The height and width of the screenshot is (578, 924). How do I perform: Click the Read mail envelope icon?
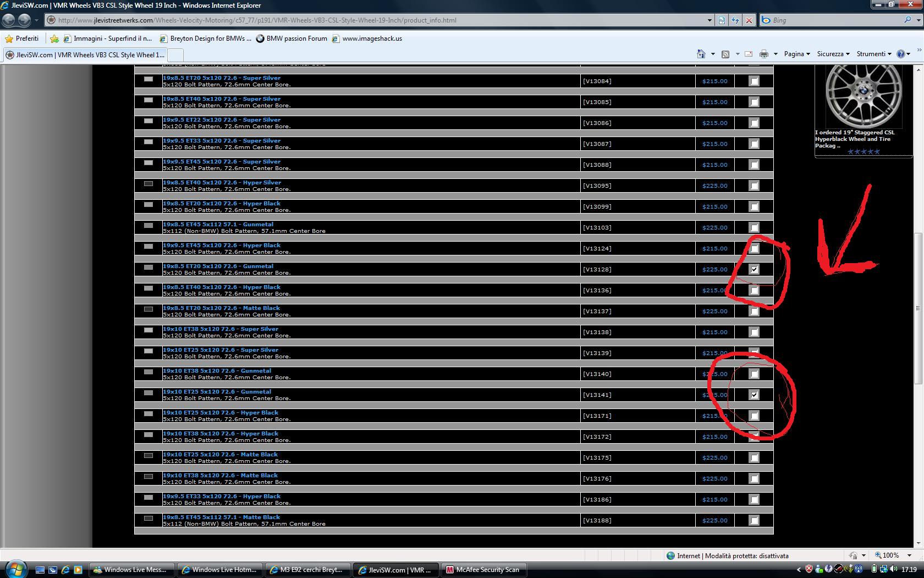[749, 54]
